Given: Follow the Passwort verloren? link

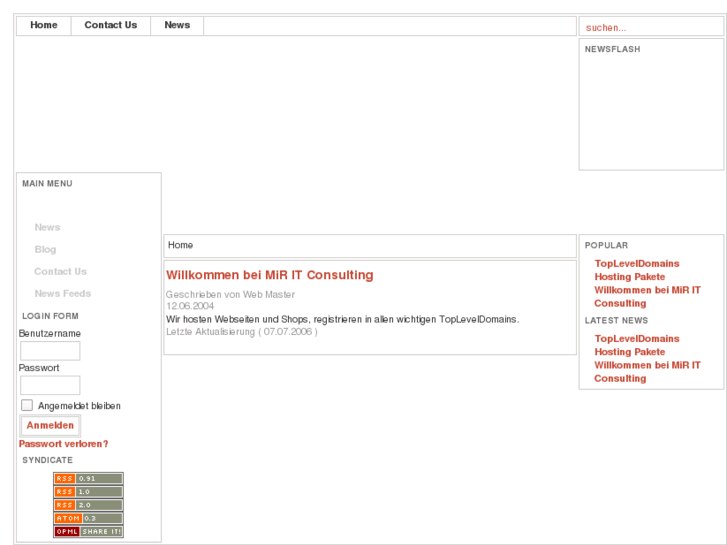Looking at the screenshot, I should point(64,444).
